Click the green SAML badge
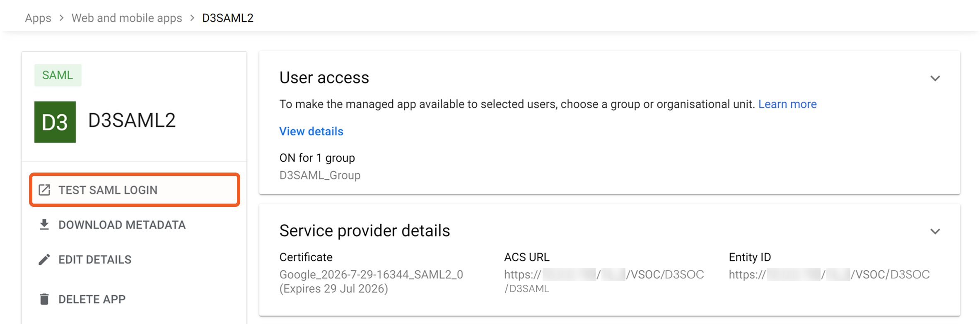Image resolution: width=980 pixels, height=324 pixels. [x=58, y=75]
